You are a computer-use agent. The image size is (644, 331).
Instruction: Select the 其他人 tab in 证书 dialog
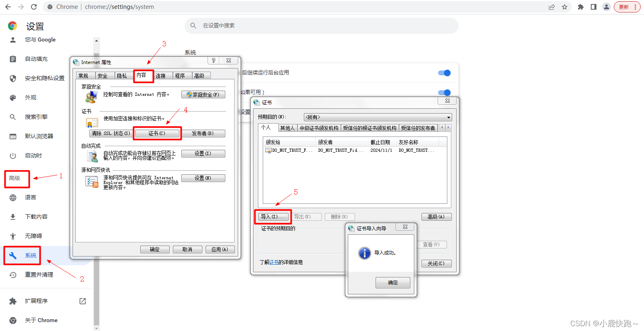(x=287, y=128)
